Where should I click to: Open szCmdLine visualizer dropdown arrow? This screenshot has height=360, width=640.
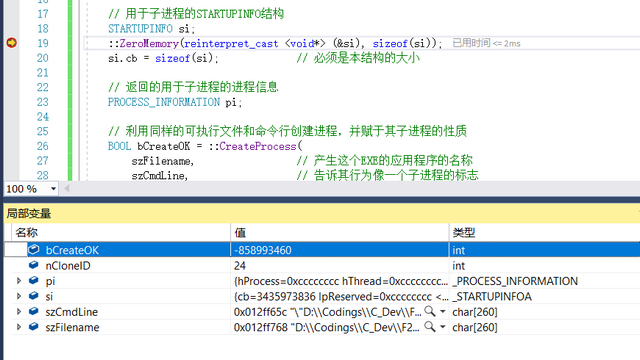(442, 311)
